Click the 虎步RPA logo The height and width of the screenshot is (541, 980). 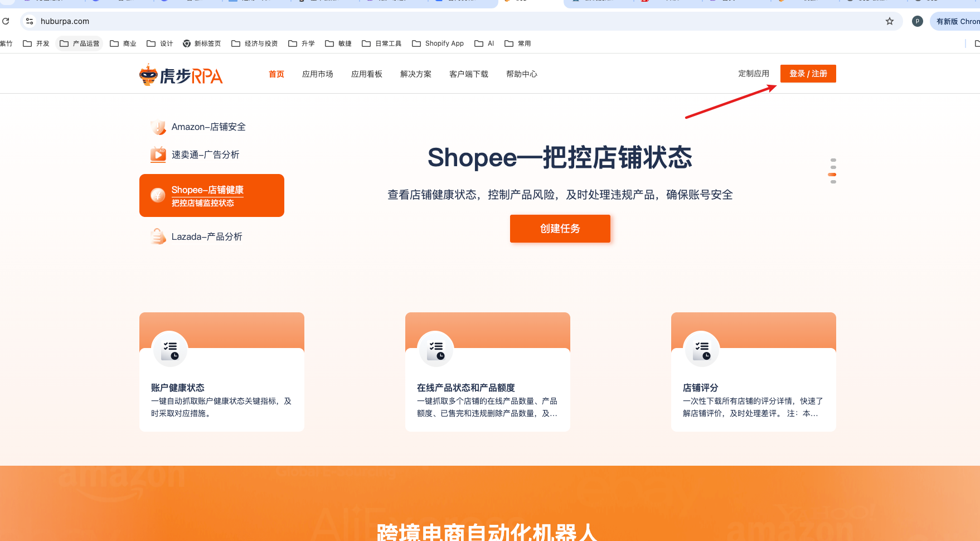click(181, 75)
